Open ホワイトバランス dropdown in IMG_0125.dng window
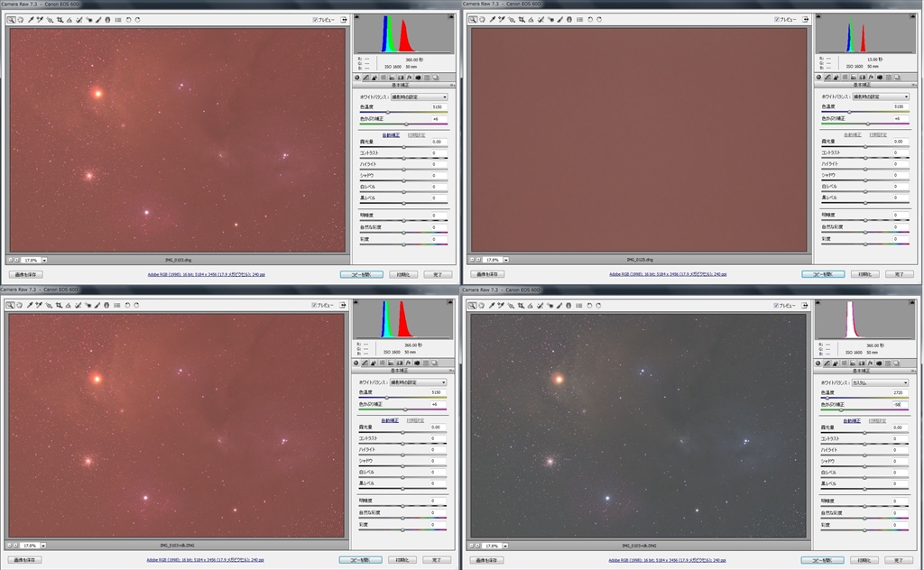This screenshot has width=924, height=570. coord(881,97)
